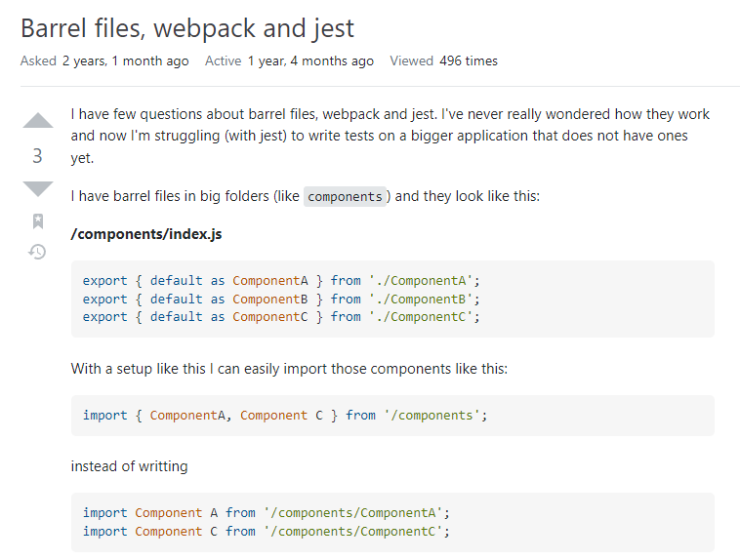Click the code line exporting ComponentA
740x560 pixels.
[x=281, y=281]
